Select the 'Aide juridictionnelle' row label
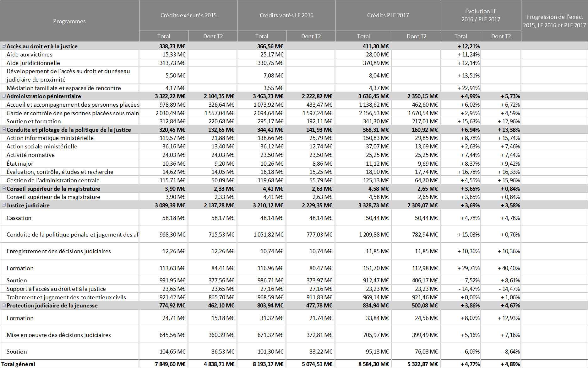Screen dimensions: 588x368 pos(33,63)
